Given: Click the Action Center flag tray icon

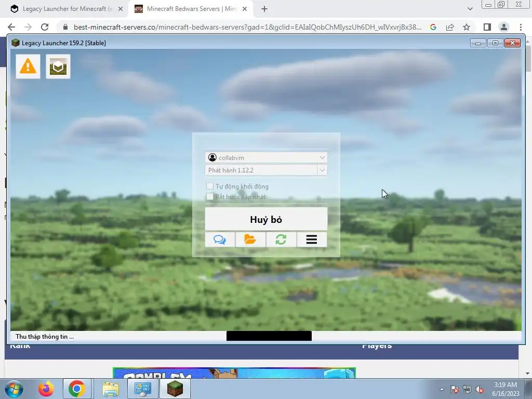Looking at the screenshot, I should tap(454, 389).
